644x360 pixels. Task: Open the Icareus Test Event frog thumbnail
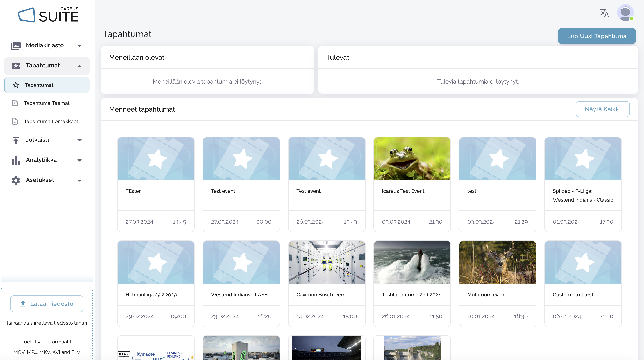pyautogui.click(x=412, y=159)
